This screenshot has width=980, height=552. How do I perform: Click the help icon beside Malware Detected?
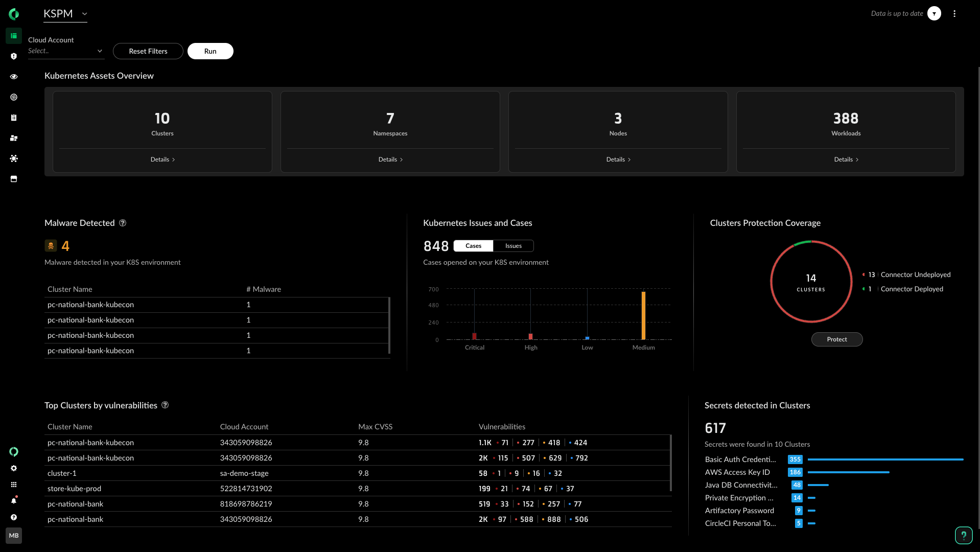coord(123,223)
